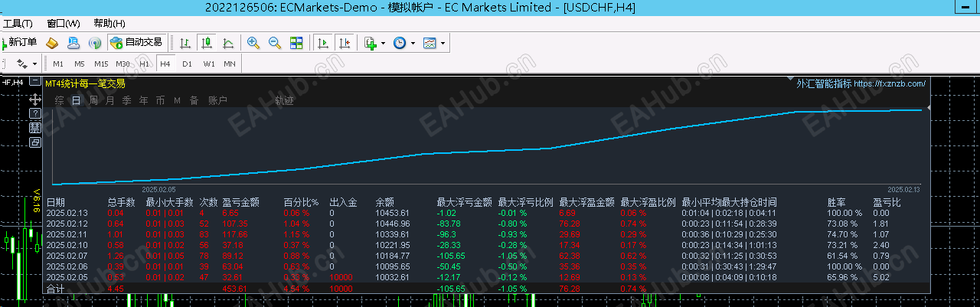Click the add indicators icon
Viewport: 980px width, 307px height.
coord(371,43)
